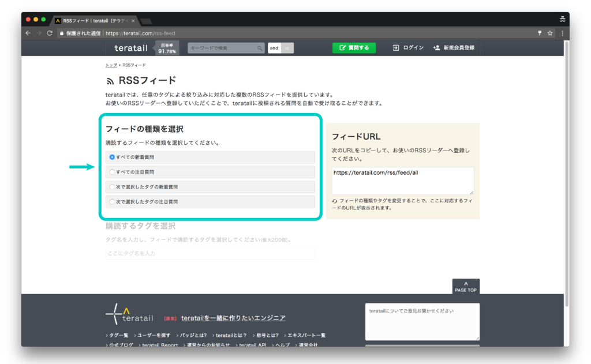Click the resize handle of the feed URL box
Viewport: 591px width, 364px height.
471,192
